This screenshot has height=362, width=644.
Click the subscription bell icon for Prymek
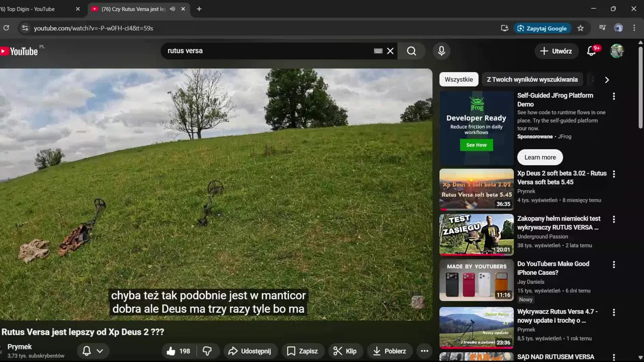87,351
